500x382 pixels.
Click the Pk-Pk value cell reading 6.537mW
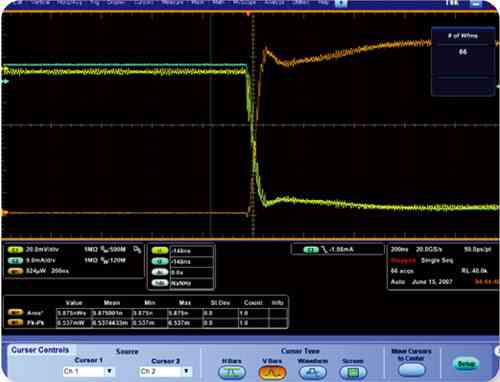tap(73, 323)
